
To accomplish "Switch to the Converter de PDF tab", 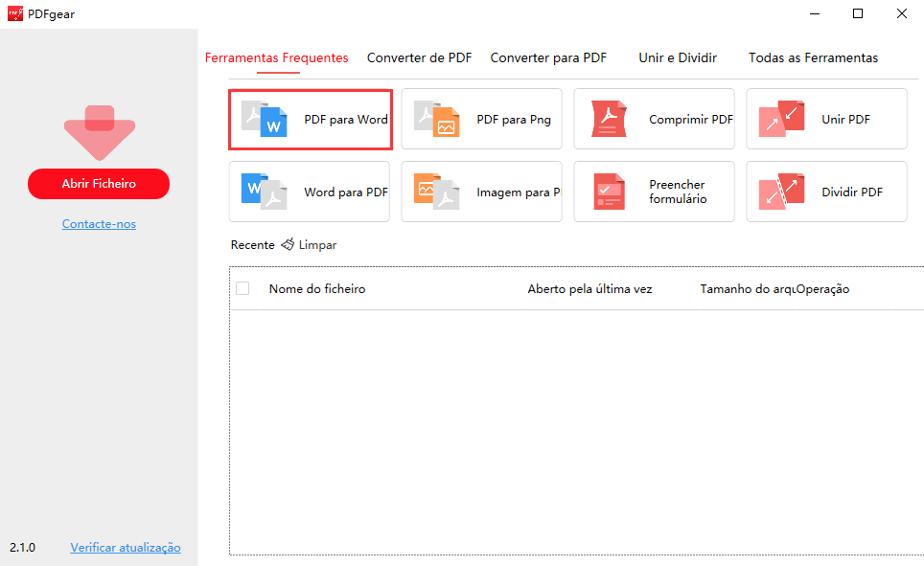I will [419, 57].
